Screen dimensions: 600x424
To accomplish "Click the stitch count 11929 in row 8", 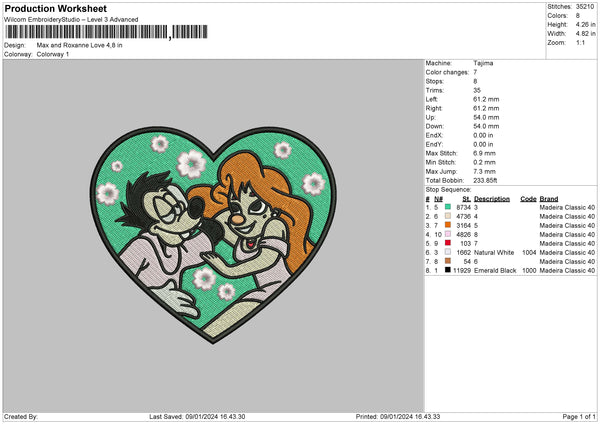I will pyautogui.click(x=462, y=271).
